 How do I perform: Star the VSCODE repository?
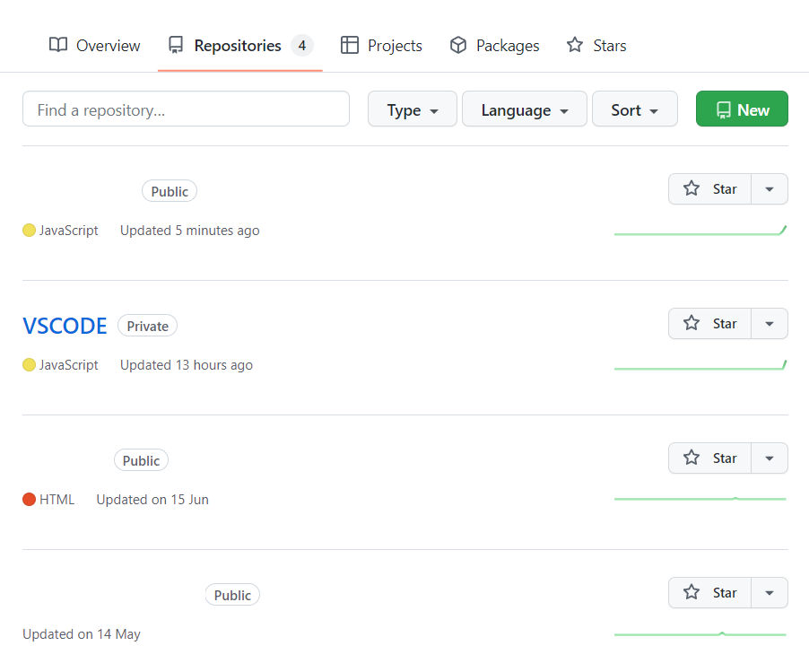pos(710,324)
